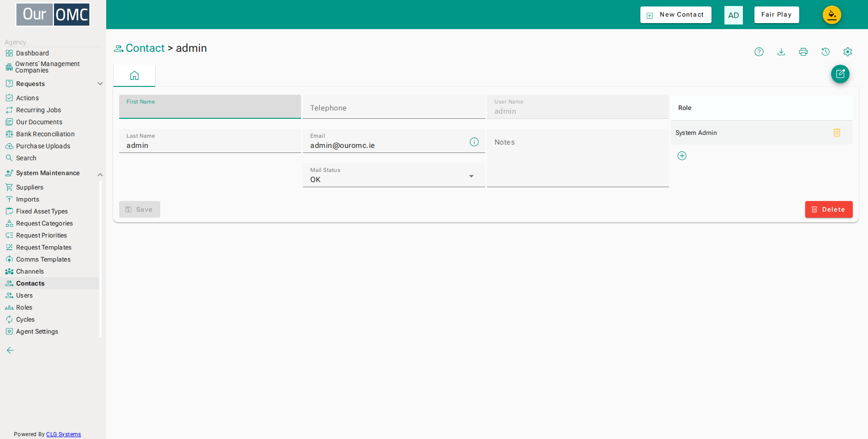Follow the Contact breadcrumb link
The width and height of the screenshot is (868, 439).
[145, 48]
